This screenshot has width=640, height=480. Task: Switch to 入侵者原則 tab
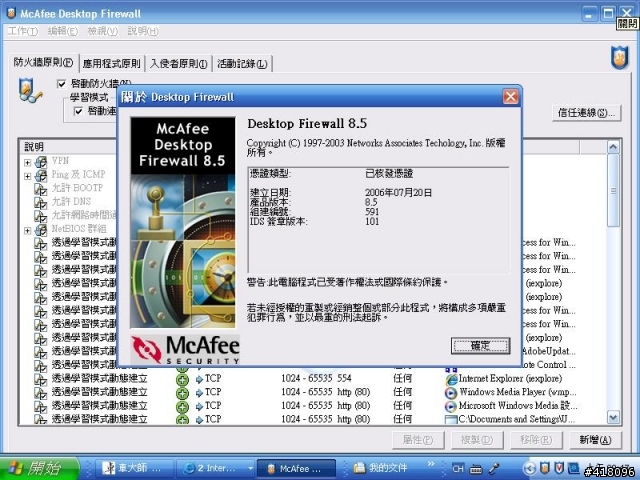pos(178,64)
